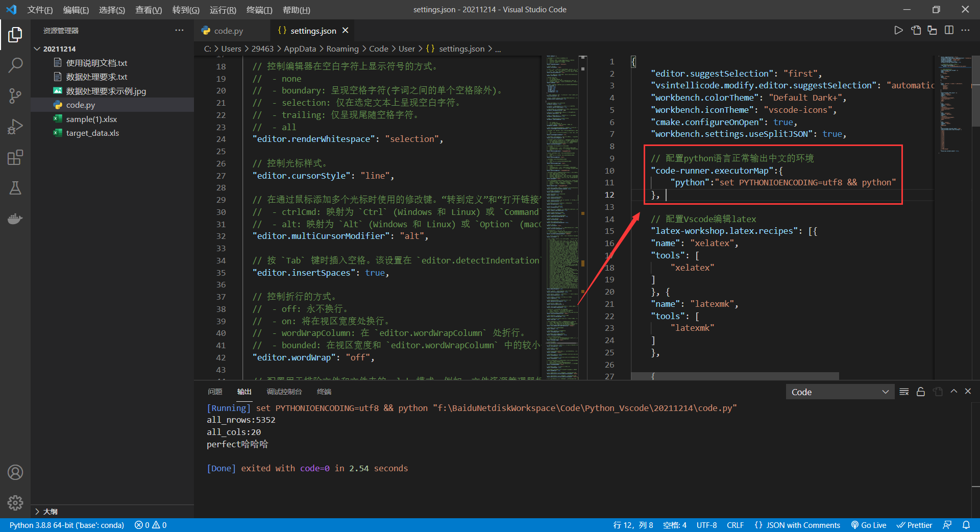Go to line via cursor position indicator
Image resolution: width=980 pixels, height=532 pixels.
coord(633,525)
